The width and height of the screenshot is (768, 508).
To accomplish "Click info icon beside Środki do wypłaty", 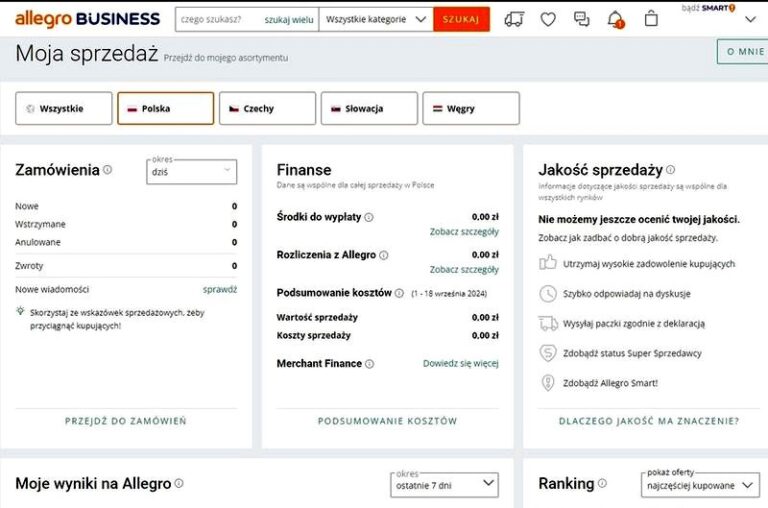I will click(369, 217).
